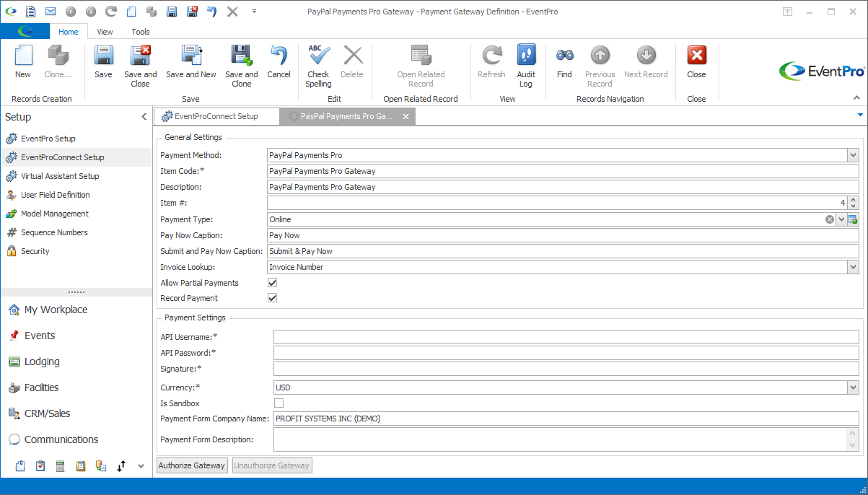The height and width of the screenshot is (495, 868).
Task: Click the blue undo arrow in quick access toolbar
Action: (x=212, y=12)
